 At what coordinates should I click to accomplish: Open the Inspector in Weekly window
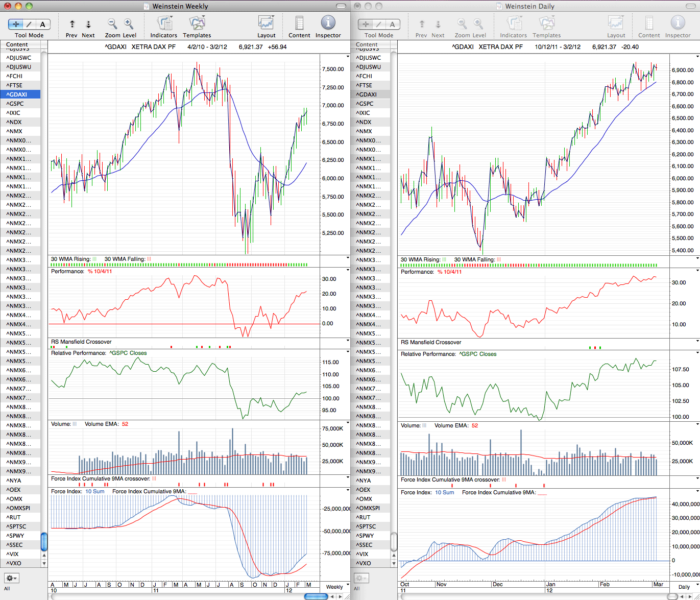[328, 23]
